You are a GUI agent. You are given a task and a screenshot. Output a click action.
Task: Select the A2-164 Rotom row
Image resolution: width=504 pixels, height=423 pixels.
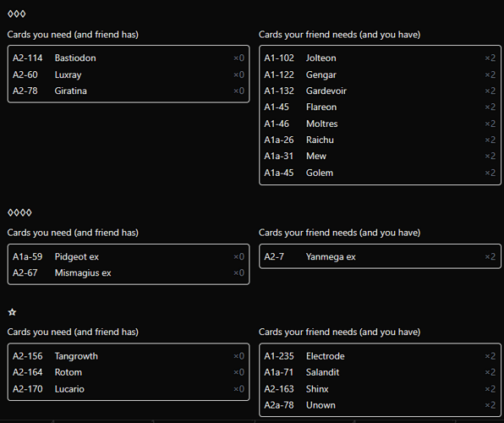(x=129, y=372)
